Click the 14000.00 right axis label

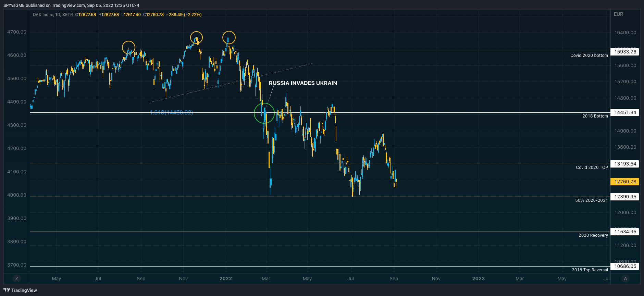[x=625, y=131]
